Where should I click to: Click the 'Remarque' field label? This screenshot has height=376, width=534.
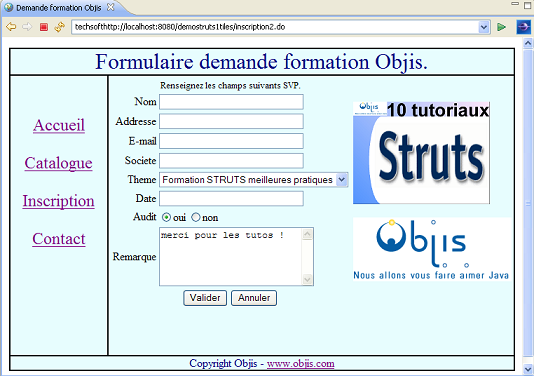[x=135, y=256]
